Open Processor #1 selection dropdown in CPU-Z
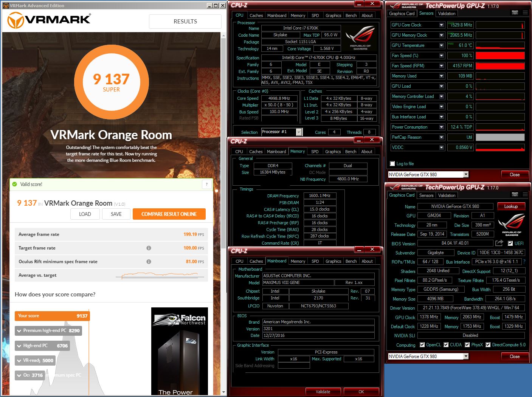Viewport: 532px width, 397px height. click(299, 132)
